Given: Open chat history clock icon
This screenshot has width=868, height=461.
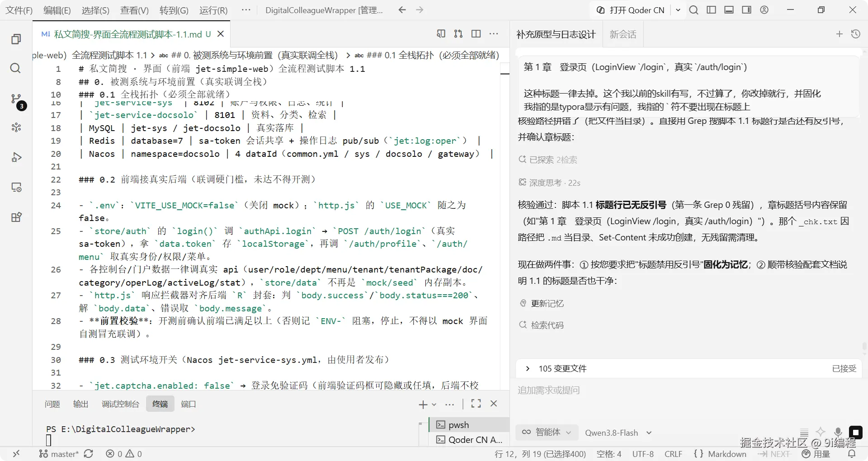Looking at the screenshot, I should point(855,34).
